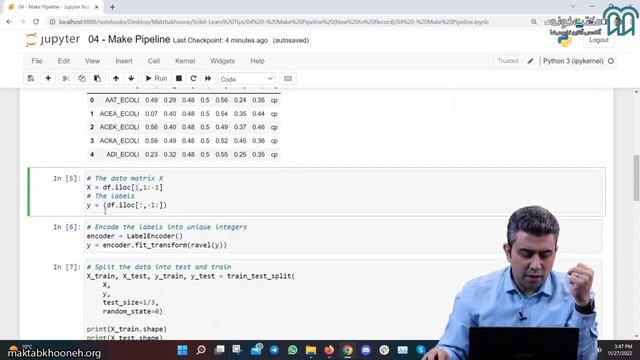Click inside code cell In [7] train_test_split
Viewport: 640px width, 360px height.
[343, 300]
